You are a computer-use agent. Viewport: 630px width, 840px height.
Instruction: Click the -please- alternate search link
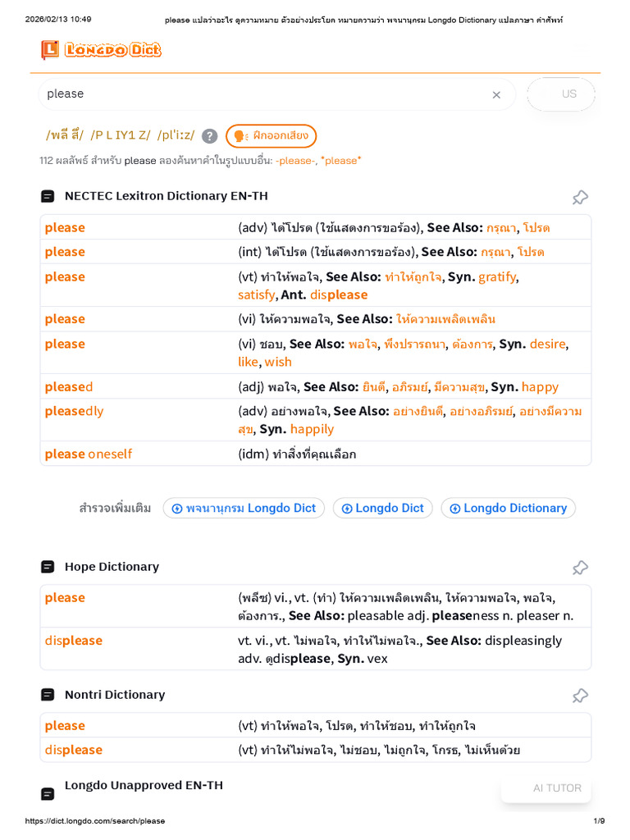[295, 161]
